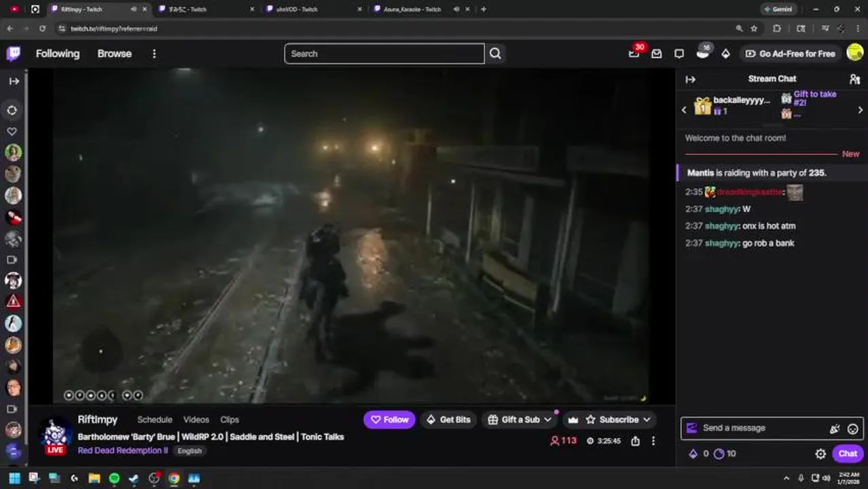Open the Gift a Sub dropdown
This screenshot has width=868, height=489.
pyautogui.click(x=520, y=420)
